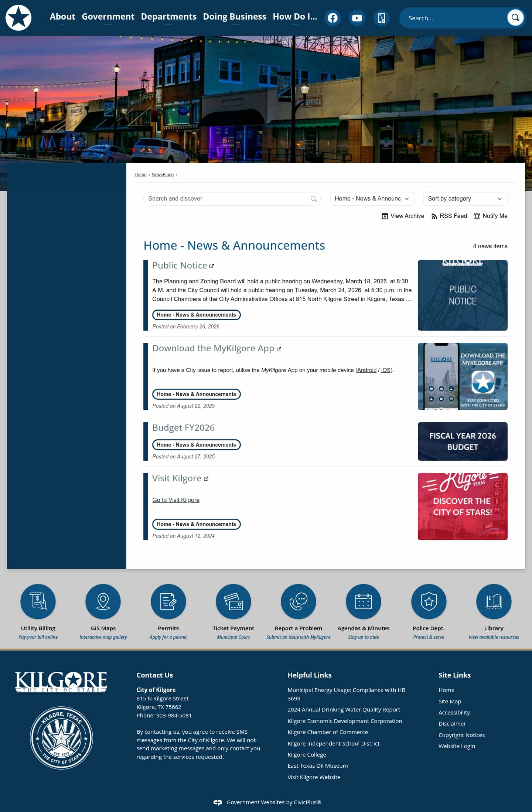Click the magnifier in Search and discover
Viewport: 532px width, 812px height.
coord(313,199)
